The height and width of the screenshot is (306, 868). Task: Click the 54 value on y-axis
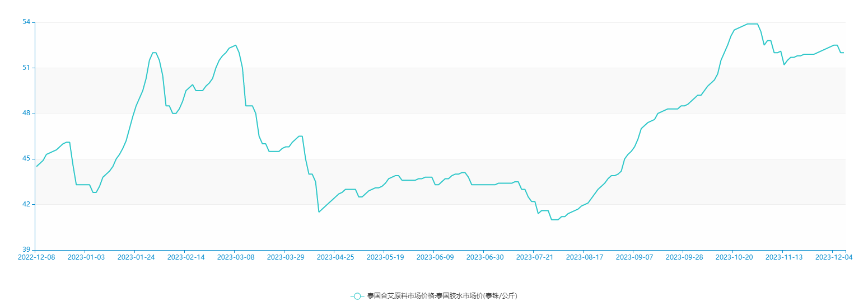click(26, 22)
